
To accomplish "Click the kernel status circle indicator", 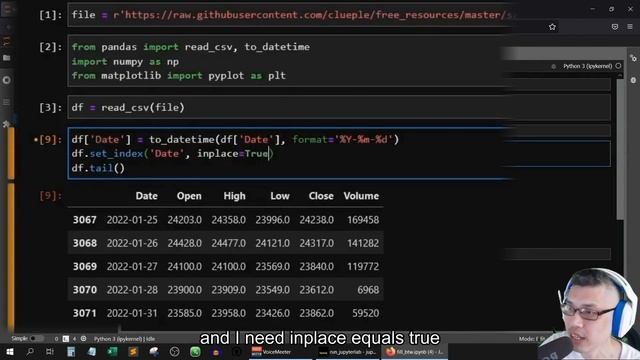I will 618,66.
